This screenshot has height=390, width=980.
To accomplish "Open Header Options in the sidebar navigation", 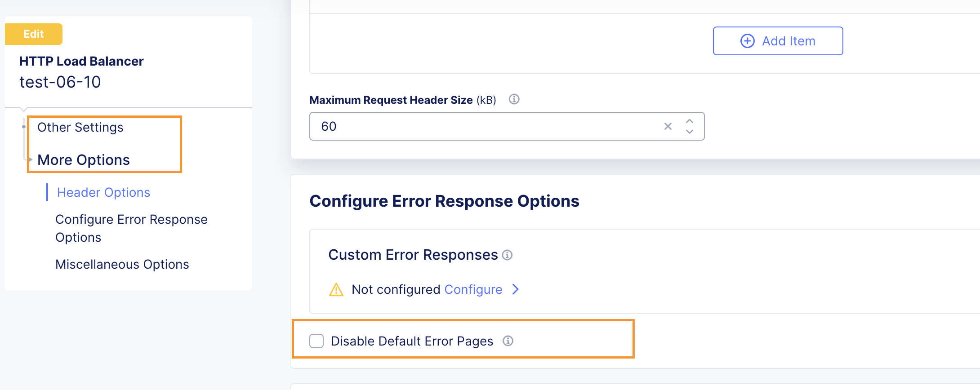I will 103,192.
